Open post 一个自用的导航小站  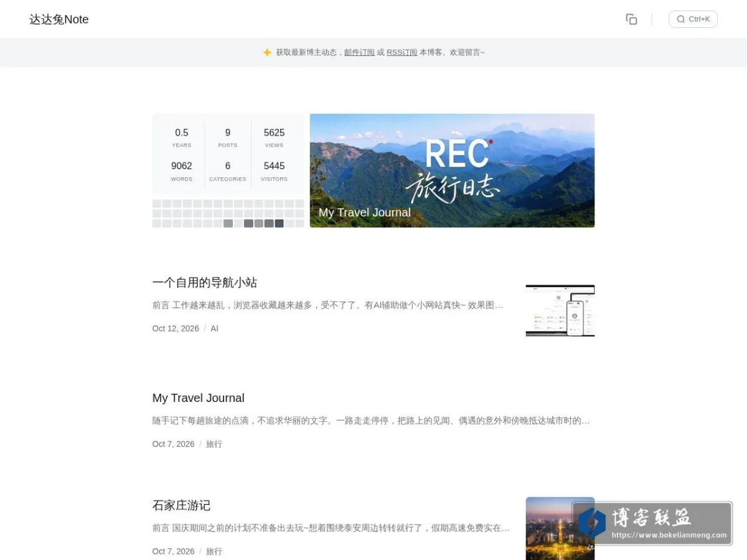(205, 282)
